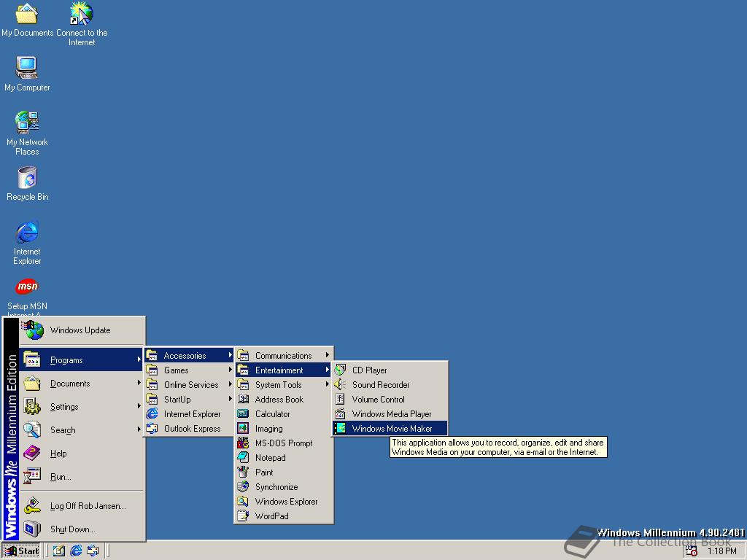Launch Internet Explorer from quick launch
This screenshot has height=560, width=747.
(76, 551)
